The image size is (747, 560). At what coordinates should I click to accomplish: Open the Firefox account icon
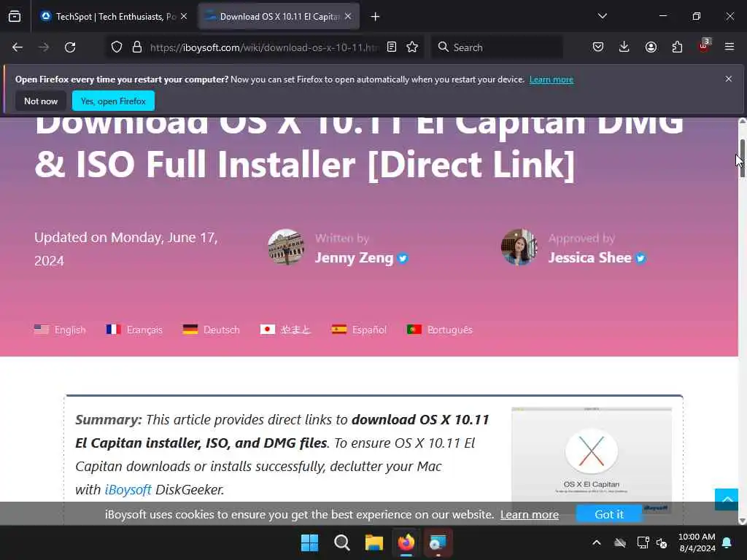[651, 47]
